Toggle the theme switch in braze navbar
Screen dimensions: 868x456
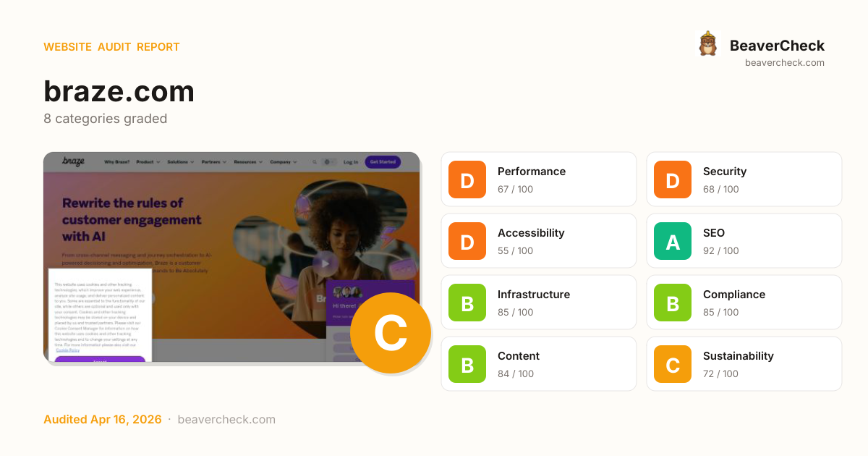329,162
